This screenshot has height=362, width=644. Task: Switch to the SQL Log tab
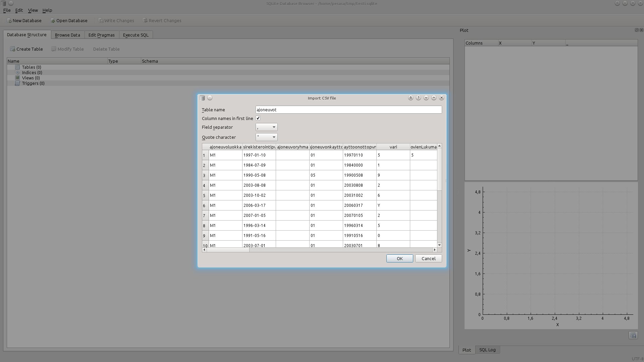point(487,350)
